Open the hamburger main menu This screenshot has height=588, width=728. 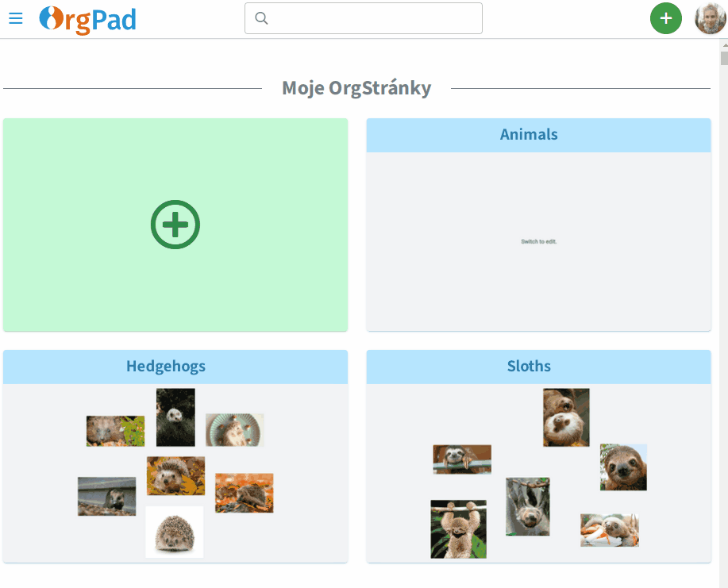click(x=16, y=18)
